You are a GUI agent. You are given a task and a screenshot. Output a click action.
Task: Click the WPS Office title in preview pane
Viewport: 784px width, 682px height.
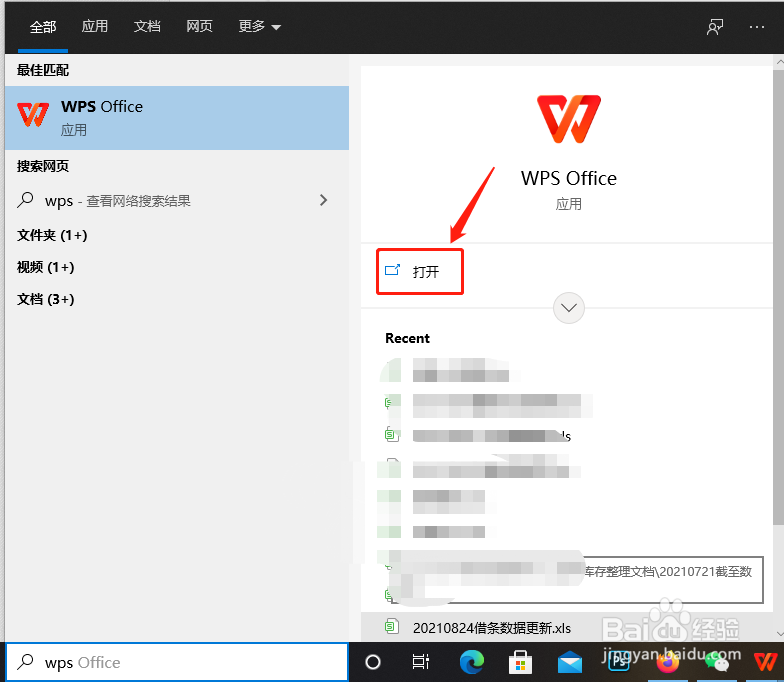568,178
